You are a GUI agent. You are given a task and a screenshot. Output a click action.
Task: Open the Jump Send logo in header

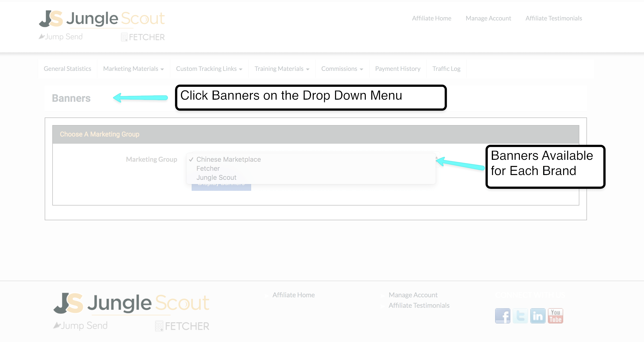point(61,37)
